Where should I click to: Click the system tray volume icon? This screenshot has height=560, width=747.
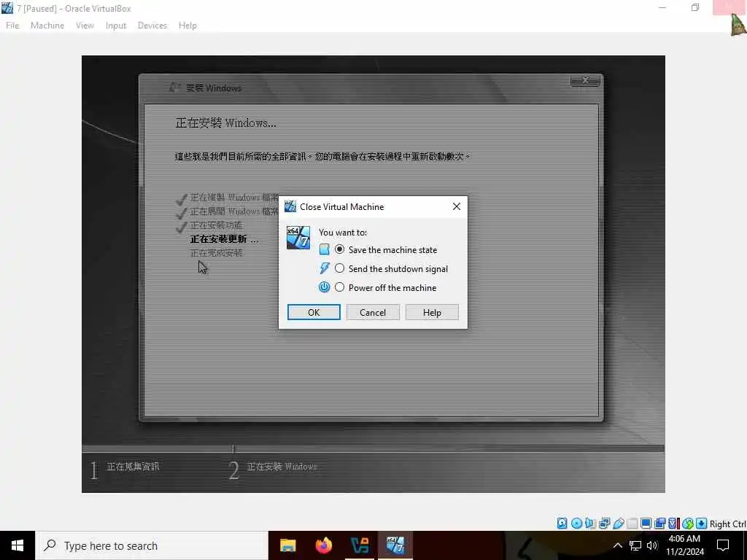pos(652,545)
